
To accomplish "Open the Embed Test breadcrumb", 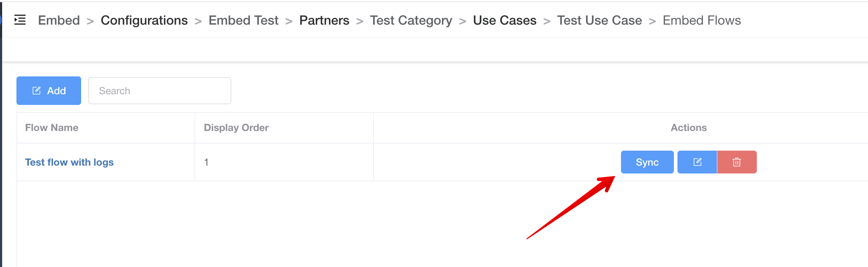I will pos(243,20).
